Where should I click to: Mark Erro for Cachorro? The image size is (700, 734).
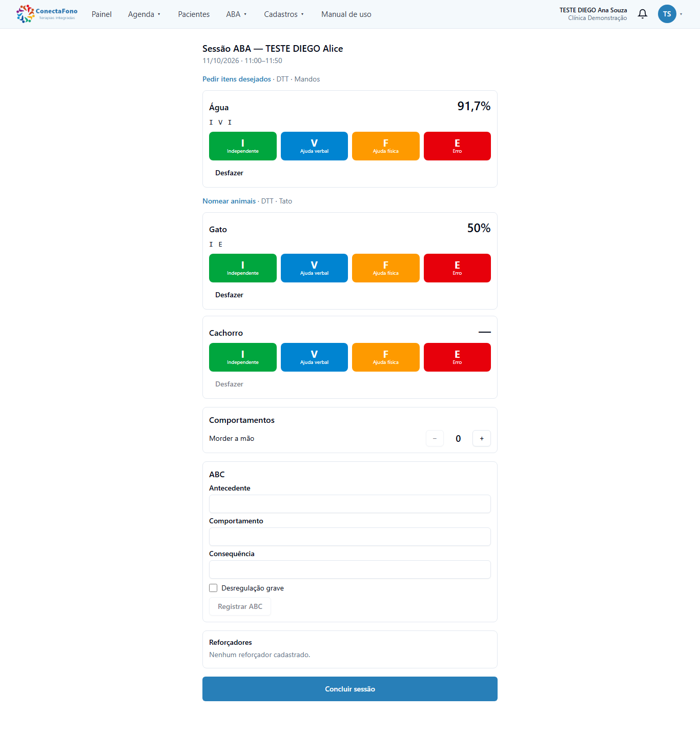(x=457, y=357)
